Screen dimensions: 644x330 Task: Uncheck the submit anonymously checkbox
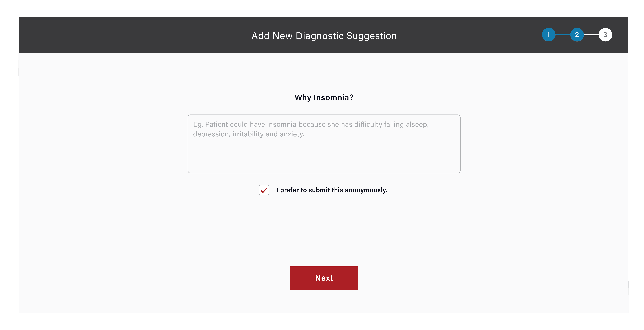(264, 190)
